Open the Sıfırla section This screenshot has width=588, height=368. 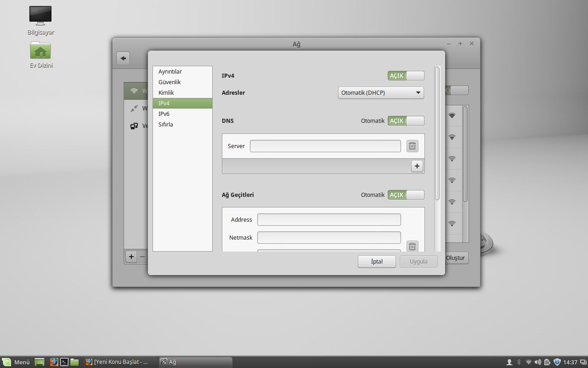(182, 125)
